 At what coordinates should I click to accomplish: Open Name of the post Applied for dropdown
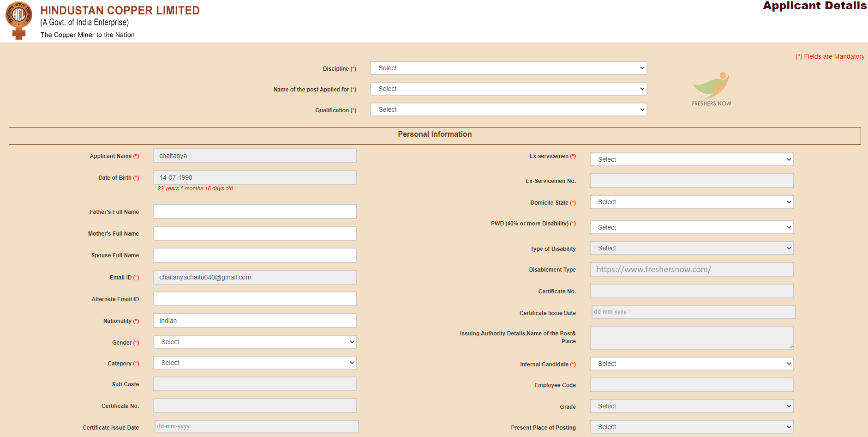(x=509, y=89)
